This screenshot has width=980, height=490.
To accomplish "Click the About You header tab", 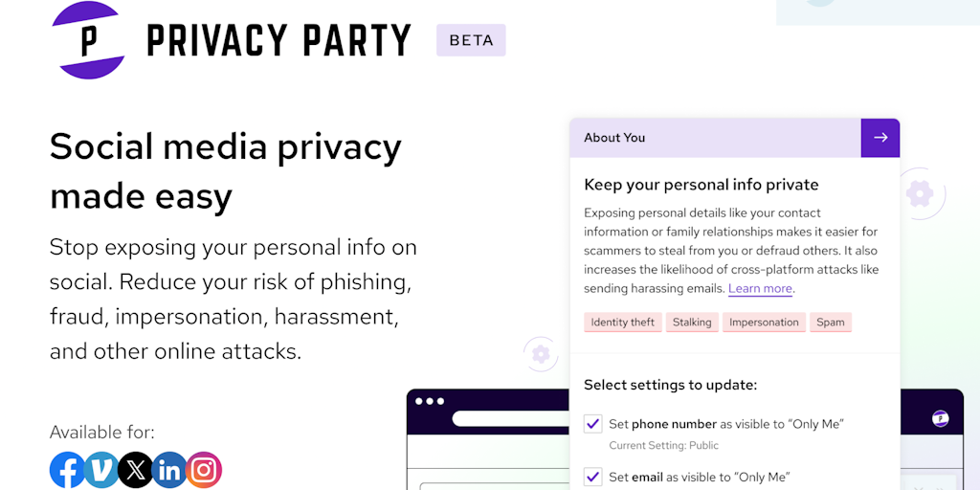I will [715, 138].
